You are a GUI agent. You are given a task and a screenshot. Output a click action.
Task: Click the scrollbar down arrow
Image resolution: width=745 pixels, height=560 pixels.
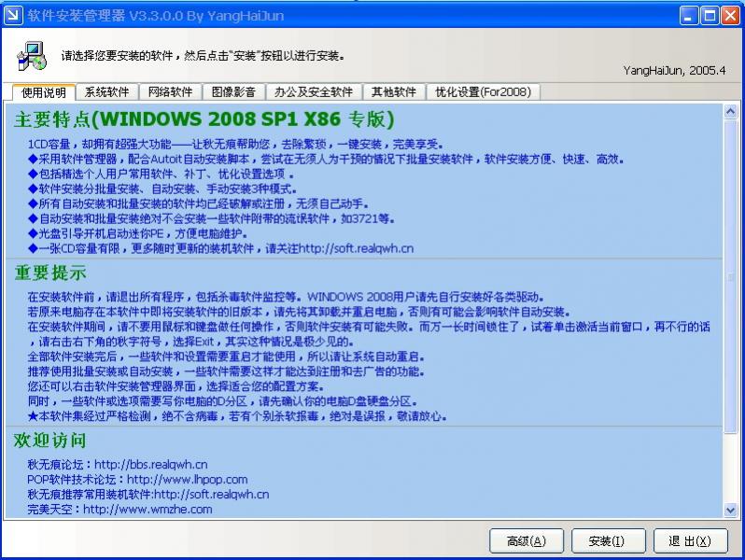[730, 511]
